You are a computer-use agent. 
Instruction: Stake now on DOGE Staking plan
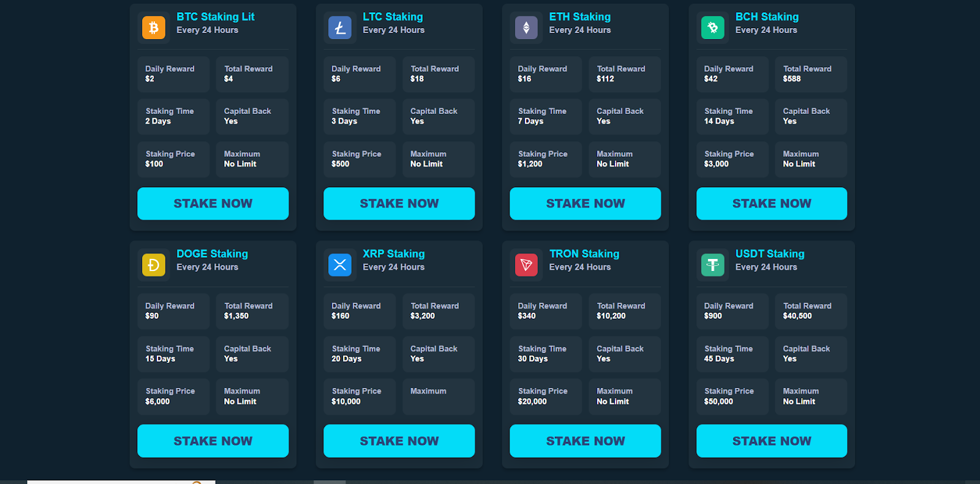click(213, 441)
